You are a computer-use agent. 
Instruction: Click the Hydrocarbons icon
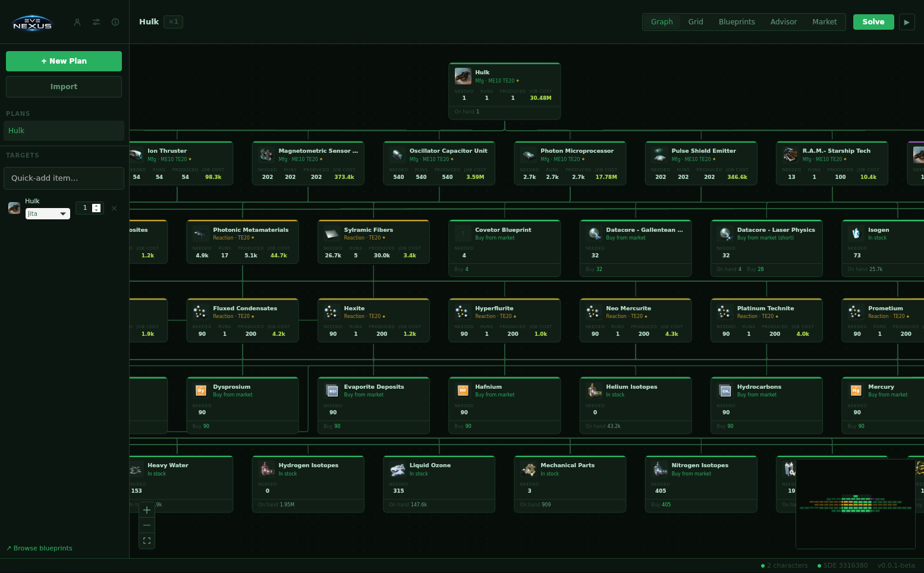click(x=725, y=390)
